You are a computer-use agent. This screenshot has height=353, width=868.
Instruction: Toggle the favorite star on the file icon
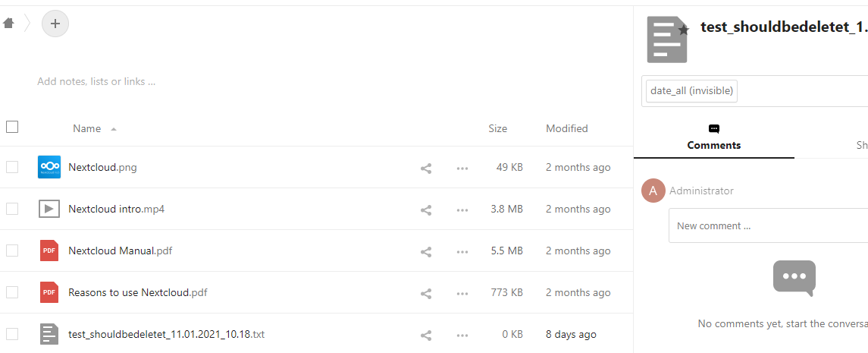[x=685, y=30]
